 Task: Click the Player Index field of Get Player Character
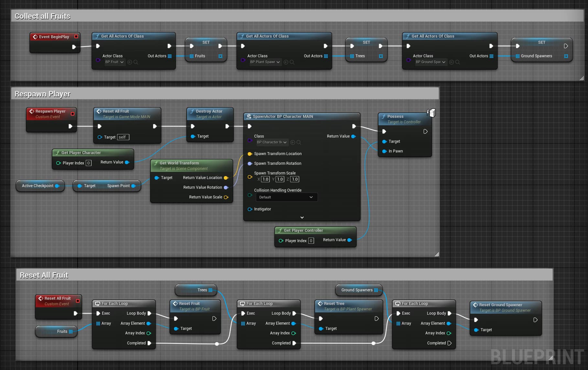point(88,163)
